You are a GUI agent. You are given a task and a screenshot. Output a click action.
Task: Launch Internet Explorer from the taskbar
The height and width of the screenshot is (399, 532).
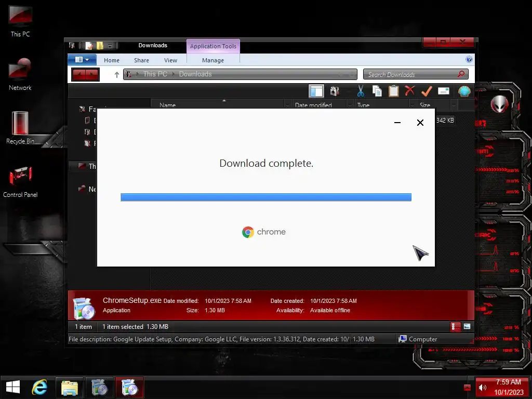39,387
